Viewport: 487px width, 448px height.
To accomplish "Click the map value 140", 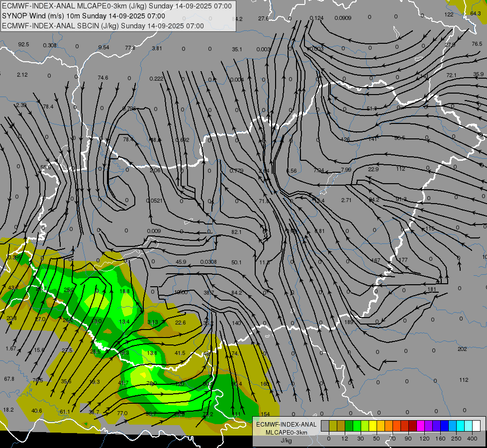I will click(236, 323).
